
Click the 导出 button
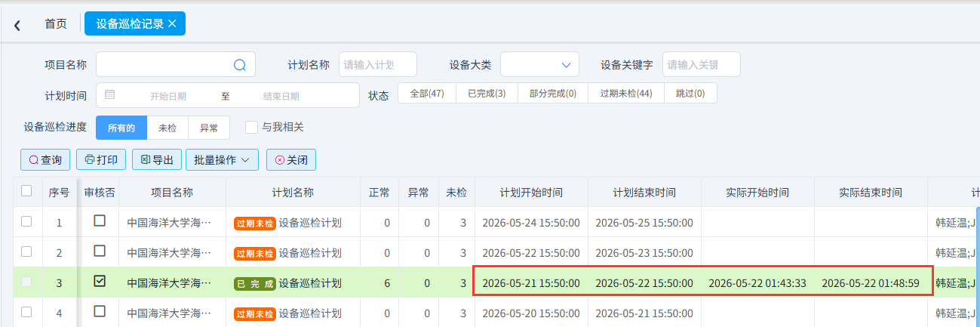tap(157, 160)
